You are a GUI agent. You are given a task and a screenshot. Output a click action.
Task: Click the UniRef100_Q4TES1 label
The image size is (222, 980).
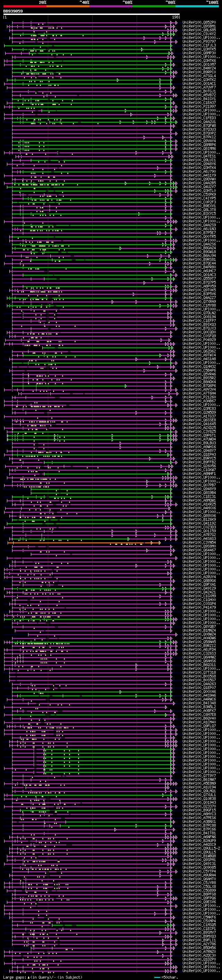point(199,156)
